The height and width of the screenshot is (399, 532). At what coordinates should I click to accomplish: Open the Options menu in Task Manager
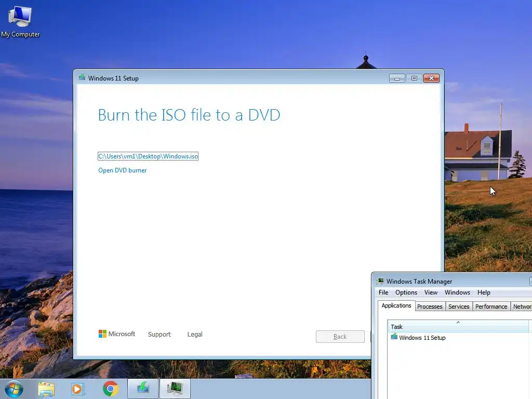406,292
